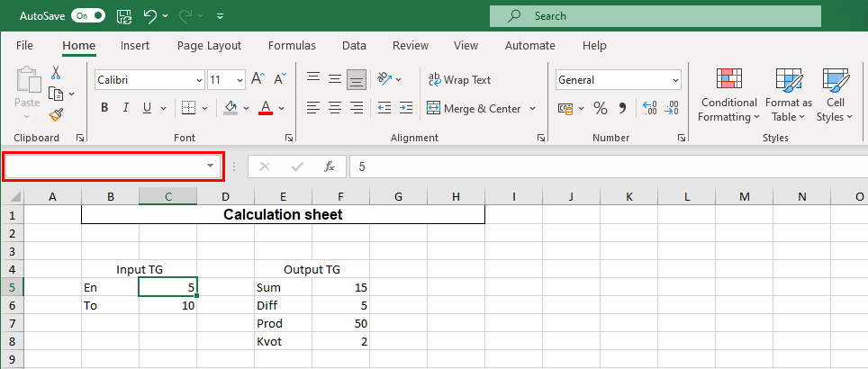This screenshot has width=868, height=369.
Task: Click the Insert Function fx icon
Action: [x=330, y=166]
